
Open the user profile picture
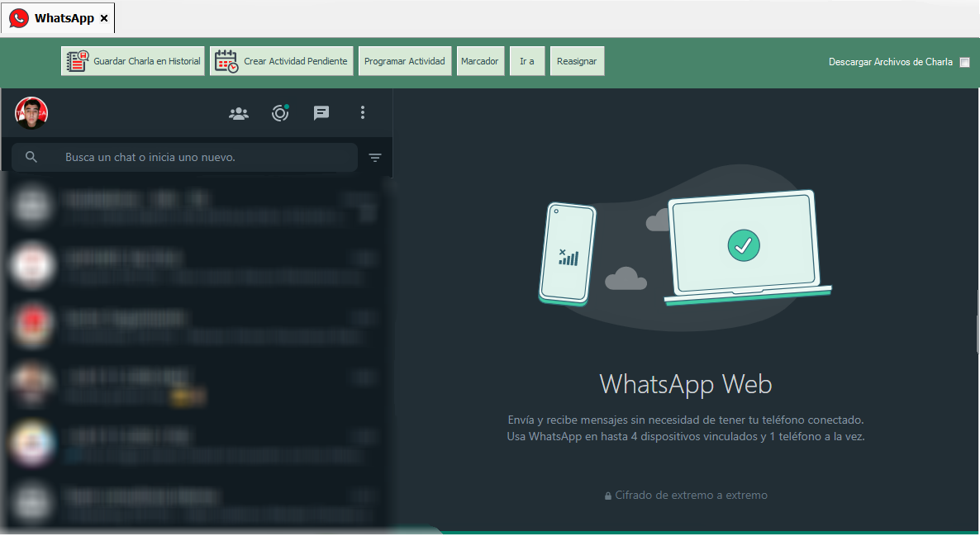pyautogui.click(x=31, y=113)
